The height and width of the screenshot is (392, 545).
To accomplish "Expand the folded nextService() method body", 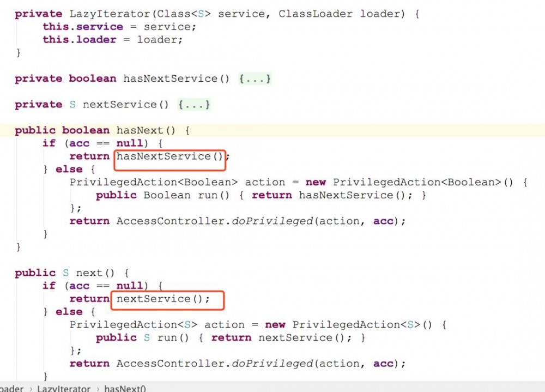I will (x=194, y=104).
